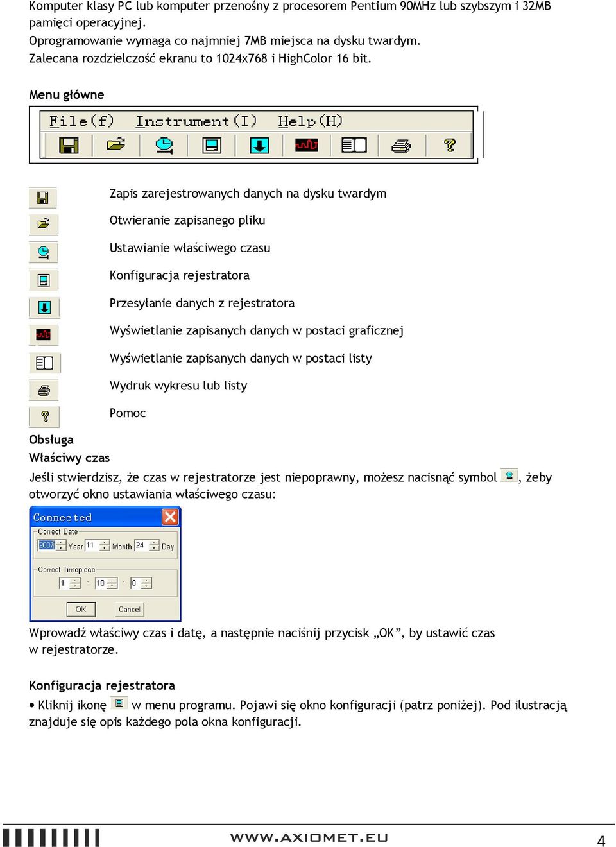Click the open folder icon in the main toolbar
The image size is (616, 847).
116,145
